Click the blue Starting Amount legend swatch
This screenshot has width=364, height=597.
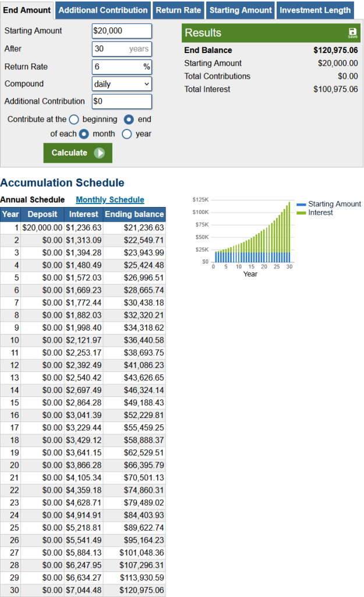(x=301, y=204)
